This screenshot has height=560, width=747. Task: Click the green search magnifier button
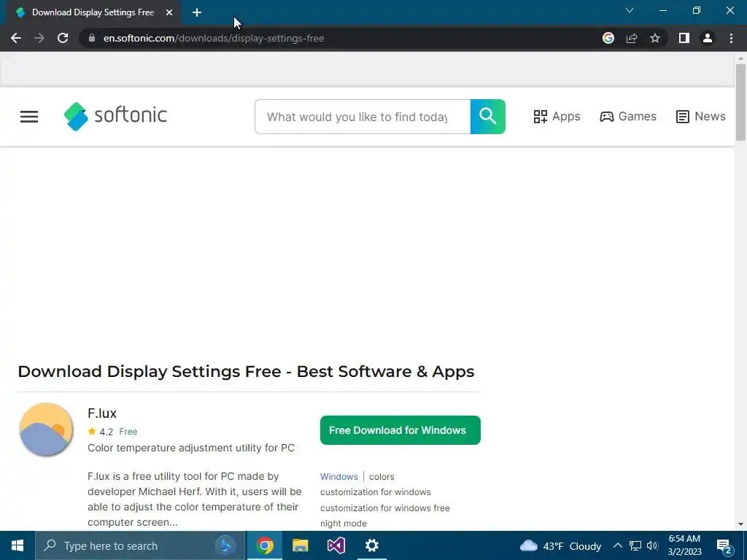(x=488, y=117)
